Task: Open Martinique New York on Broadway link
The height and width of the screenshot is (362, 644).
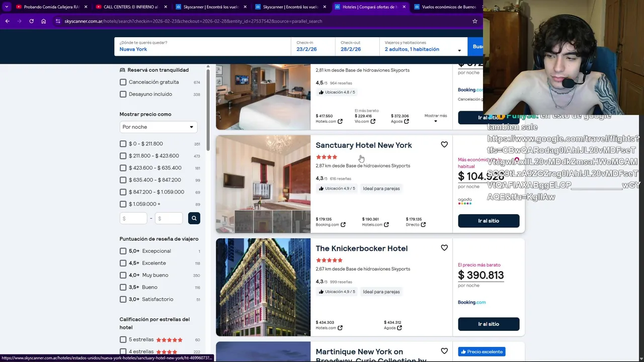Action: click(371, 355)
